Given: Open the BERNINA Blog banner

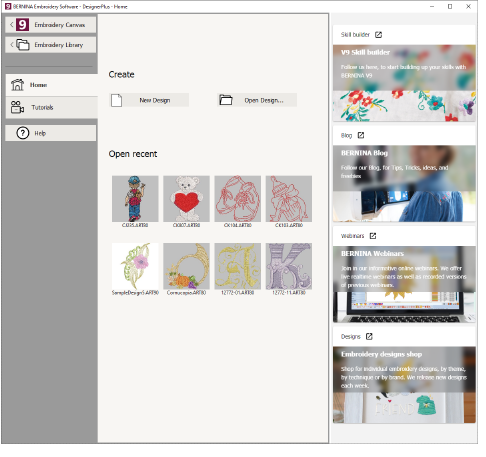Looking at the screenshot, I should tap(404, 184).
